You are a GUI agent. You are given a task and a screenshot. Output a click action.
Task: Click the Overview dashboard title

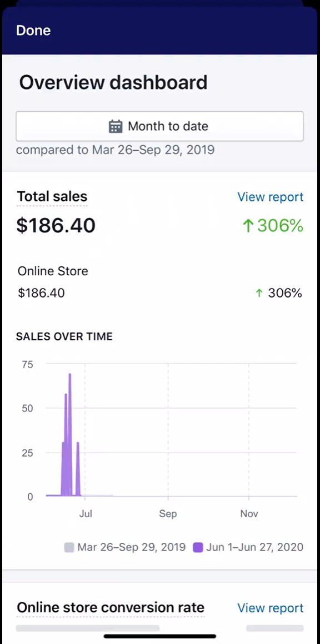113,82
